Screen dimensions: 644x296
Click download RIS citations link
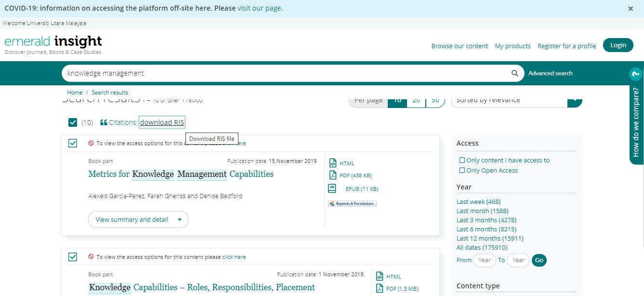[x=162, y=122]
